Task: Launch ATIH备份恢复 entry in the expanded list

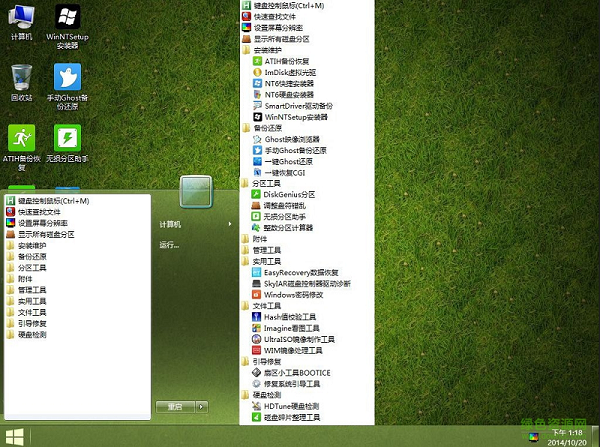Action: coord(281,61)
